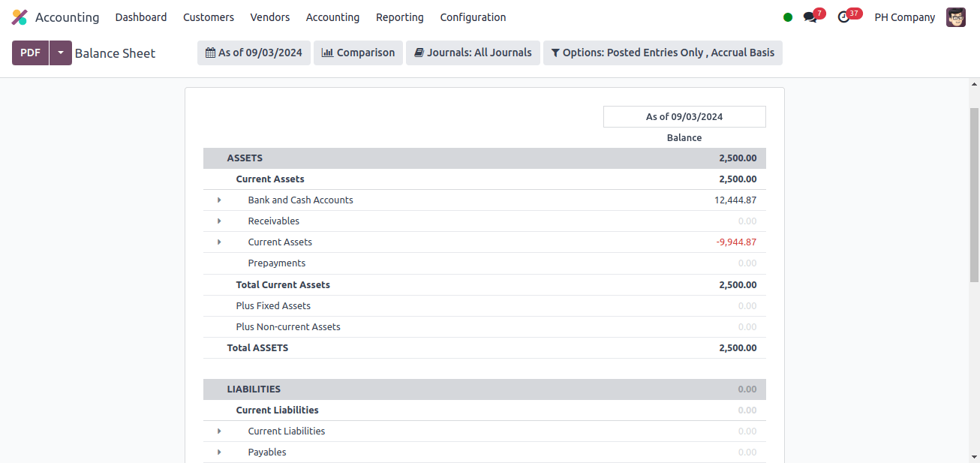Expand the Payables row

click(219, 452)
